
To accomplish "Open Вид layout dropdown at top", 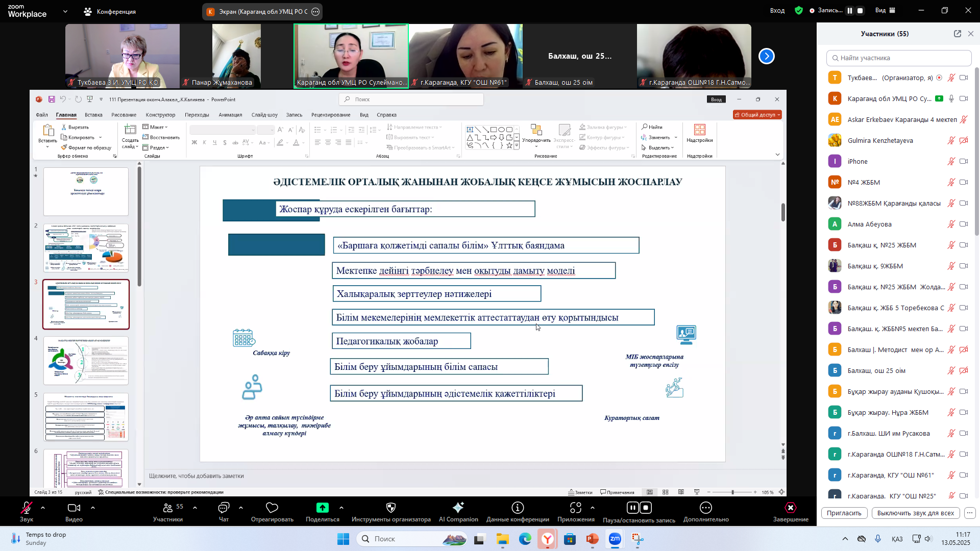I will (885, 11).
